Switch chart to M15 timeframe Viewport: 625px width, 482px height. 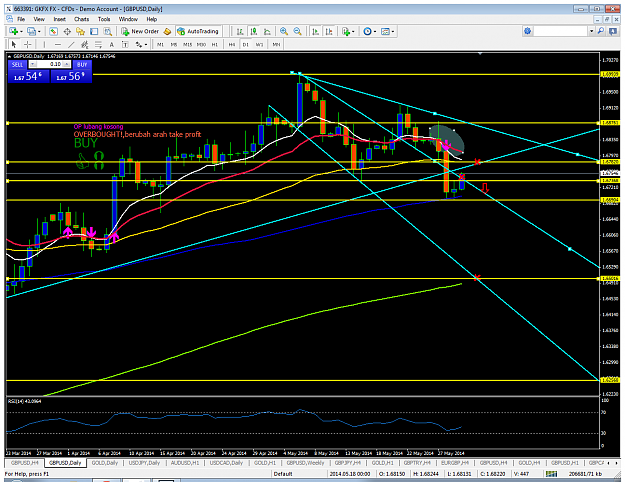point(187,44)
